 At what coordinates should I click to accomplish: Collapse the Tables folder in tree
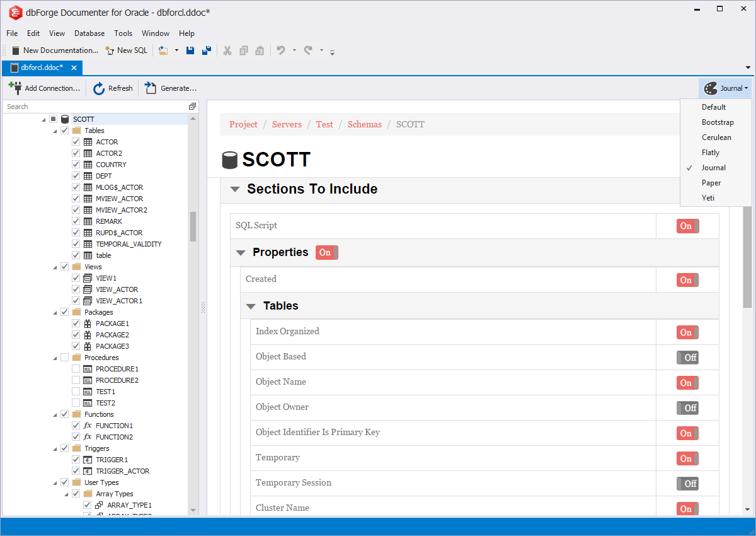(54, 131)
